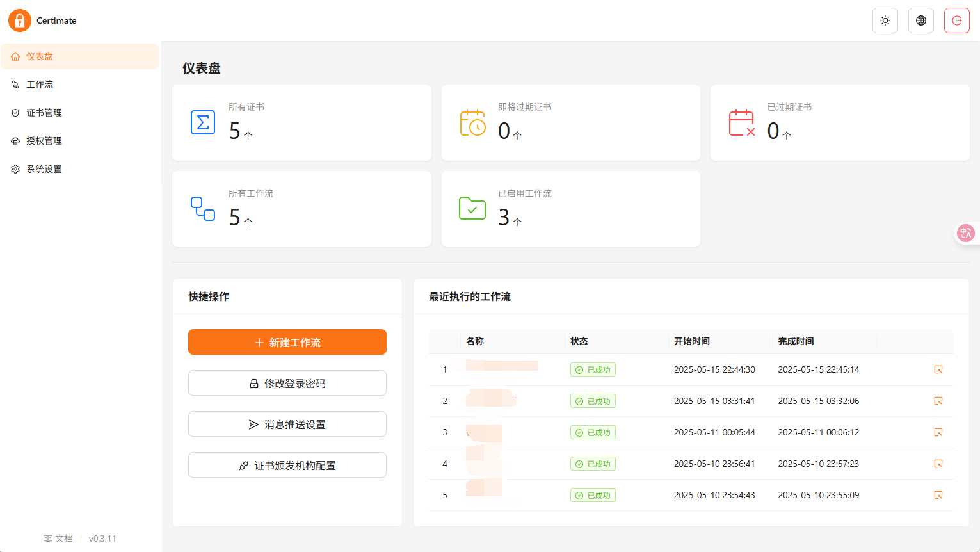Open details icon for workflow row 1
The image size is (980, 552).
click(938, 369)
